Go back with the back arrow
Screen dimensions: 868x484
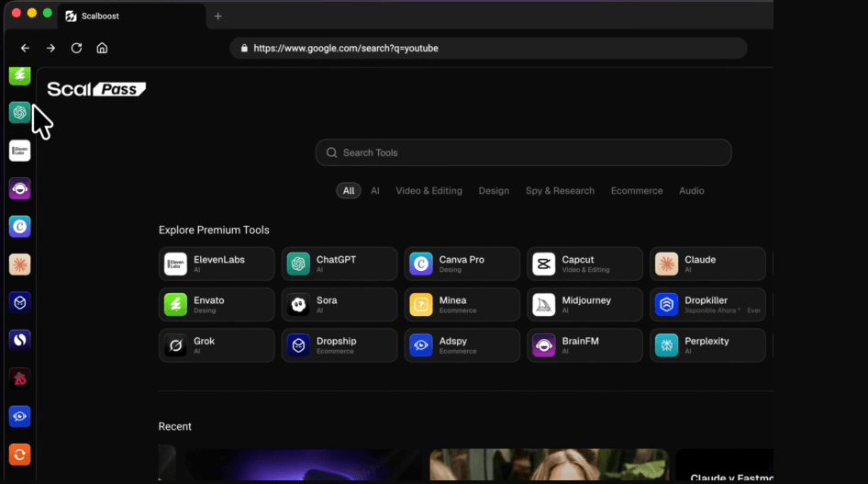point(25,48)
